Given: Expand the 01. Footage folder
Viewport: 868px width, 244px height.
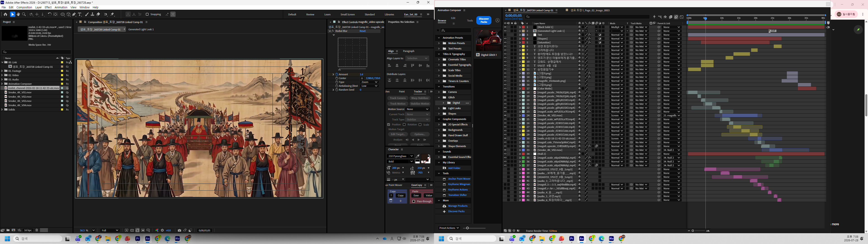Looking at the screenshot, I should pos(2,71).
